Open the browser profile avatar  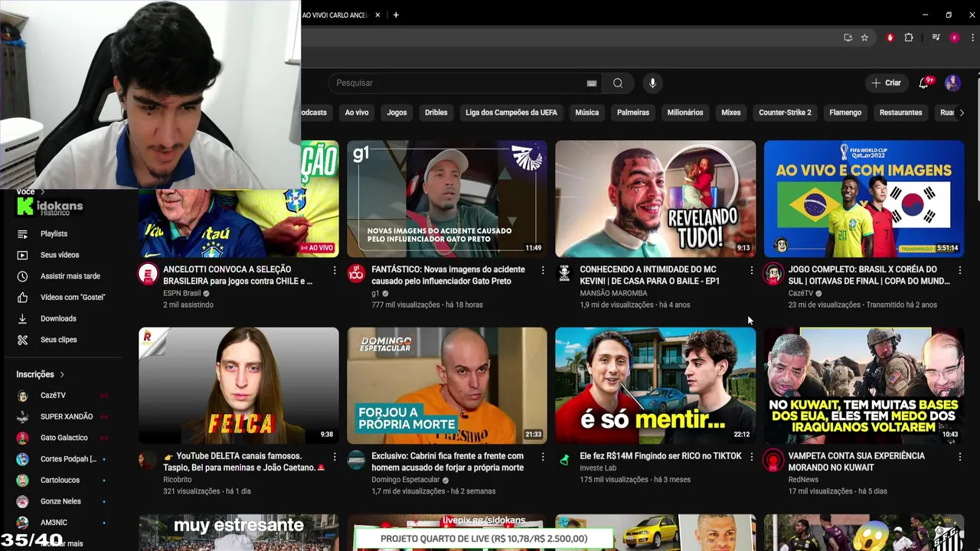pyautogui.click(x=954, y=37)
